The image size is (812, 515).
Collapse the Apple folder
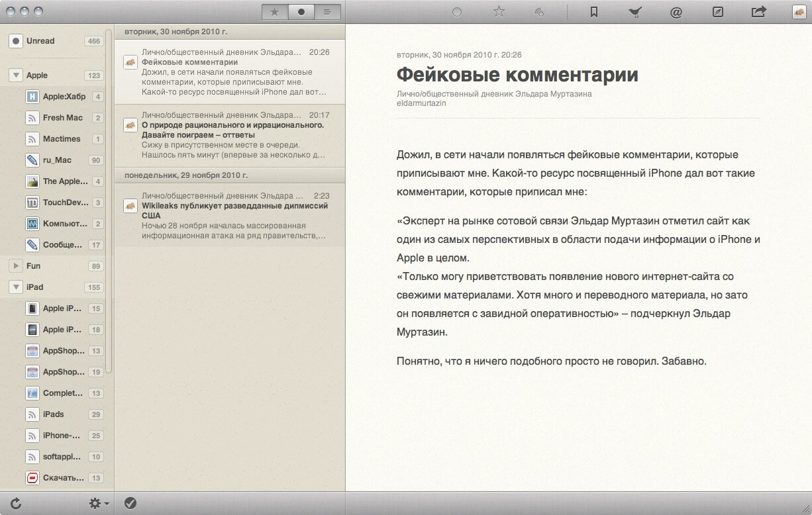pos(16,75)
